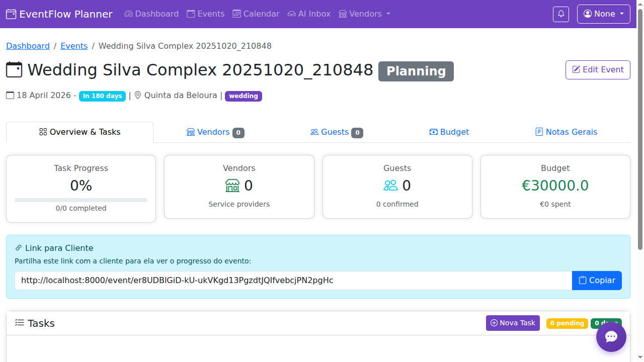Select the Notas Gerais tab
The height and width of the screenshot is (362, 644).
tap(566, 132)
